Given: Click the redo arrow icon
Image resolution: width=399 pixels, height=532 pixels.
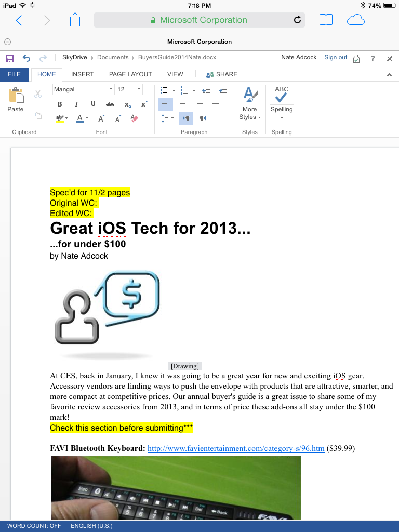Looking at the screenshot, I should pos(43,58).
